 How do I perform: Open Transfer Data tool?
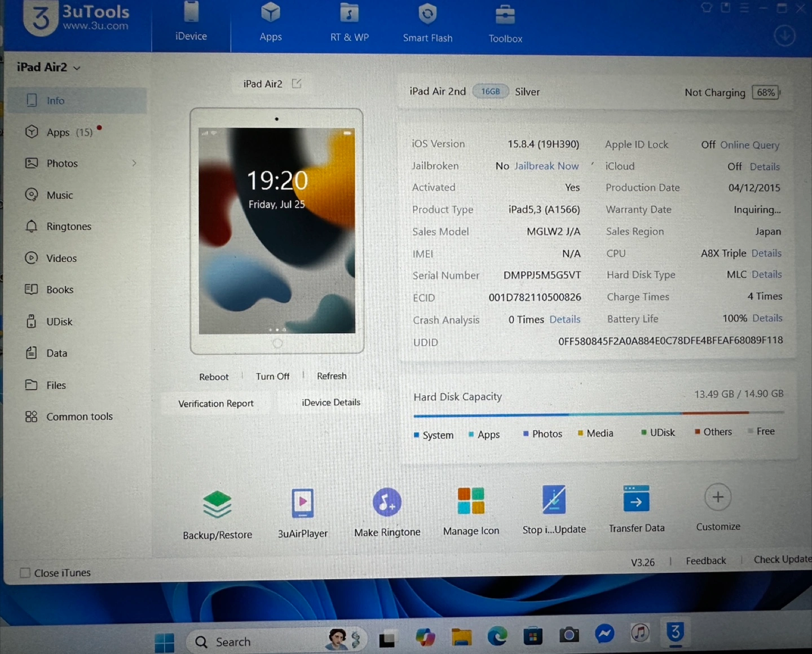(637, 509)
